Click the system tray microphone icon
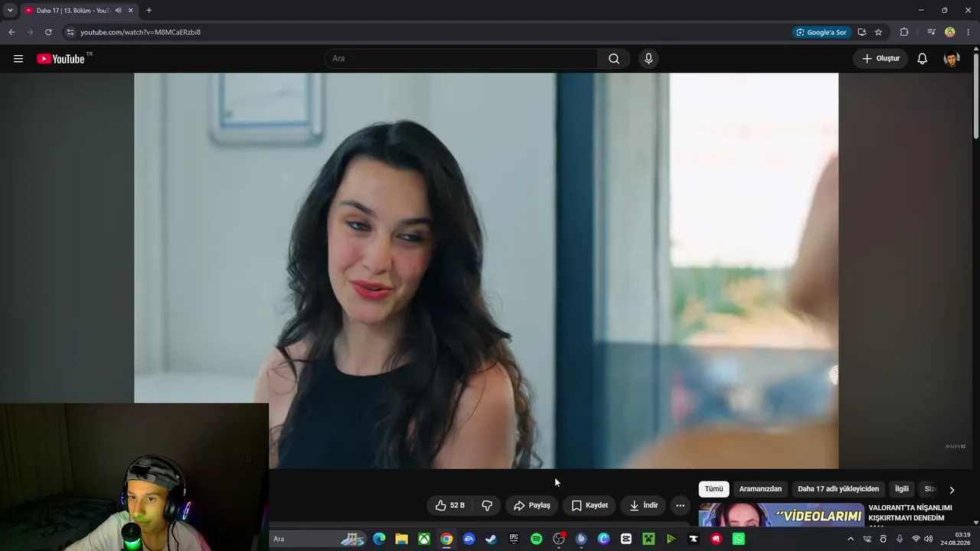 tap(900, 539)
